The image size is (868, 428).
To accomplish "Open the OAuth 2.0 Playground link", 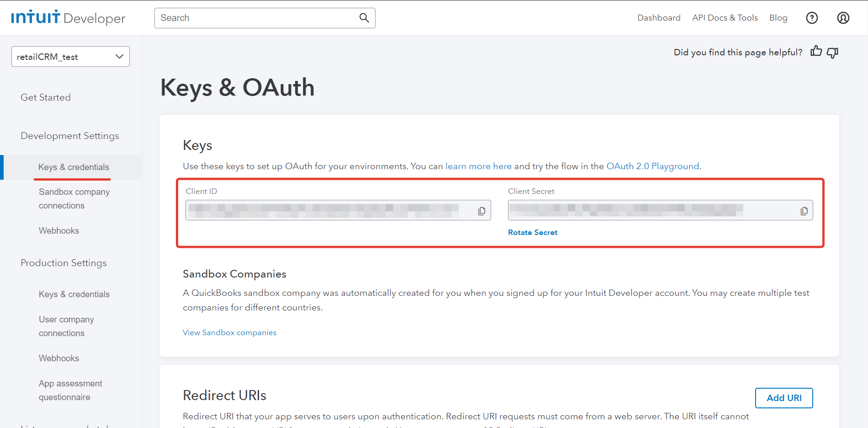I will (652, 166).
